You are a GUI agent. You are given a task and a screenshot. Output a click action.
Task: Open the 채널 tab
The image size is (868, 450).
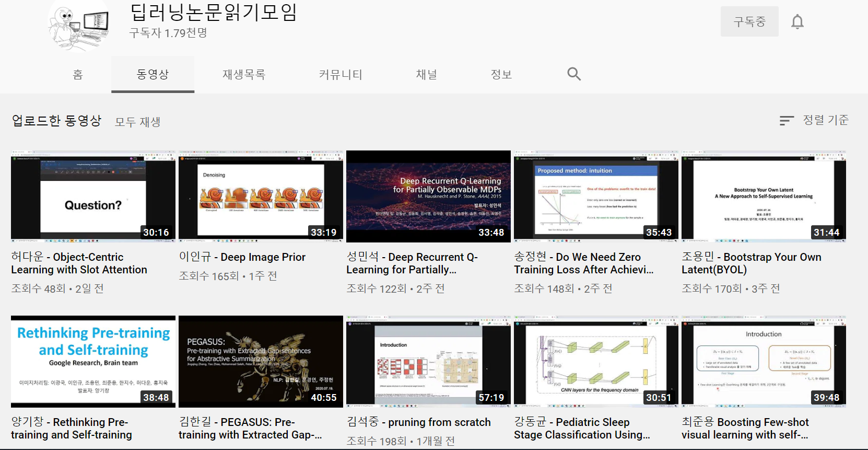pyautogui.click(x=426, y=75)
